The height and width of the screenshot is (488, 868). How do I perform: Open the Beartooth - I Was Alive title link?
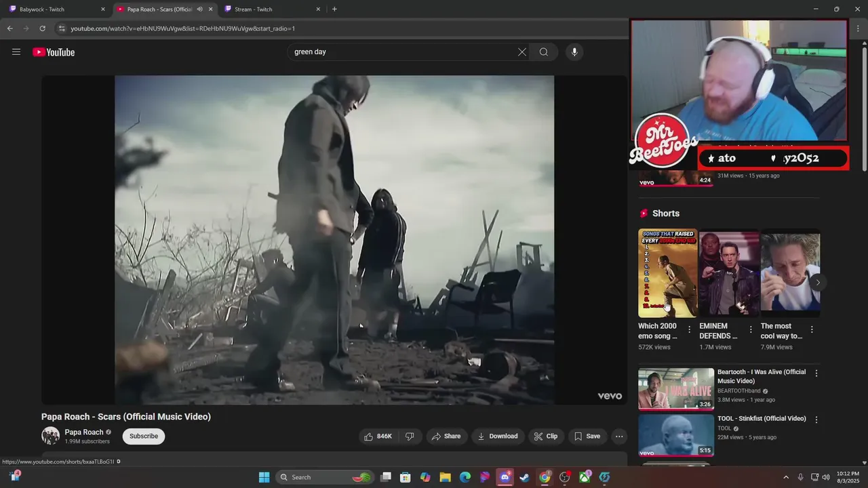coord(762,376)
